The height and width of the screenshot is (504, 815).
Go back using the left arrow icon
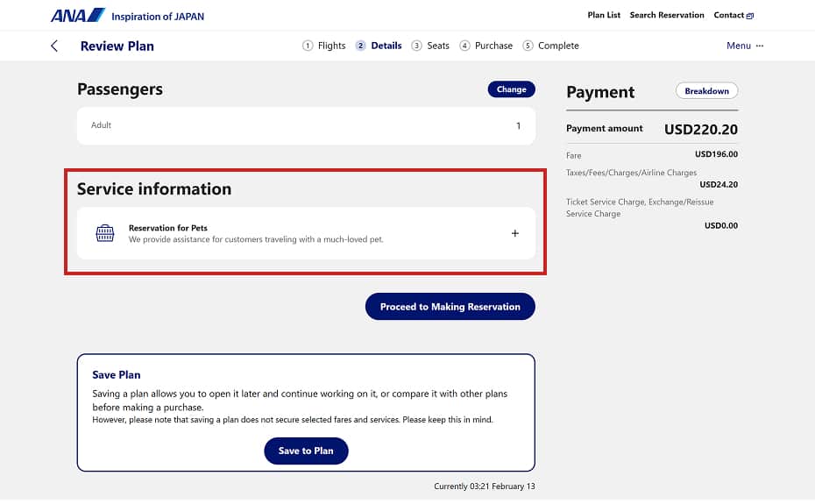(54, 46)
